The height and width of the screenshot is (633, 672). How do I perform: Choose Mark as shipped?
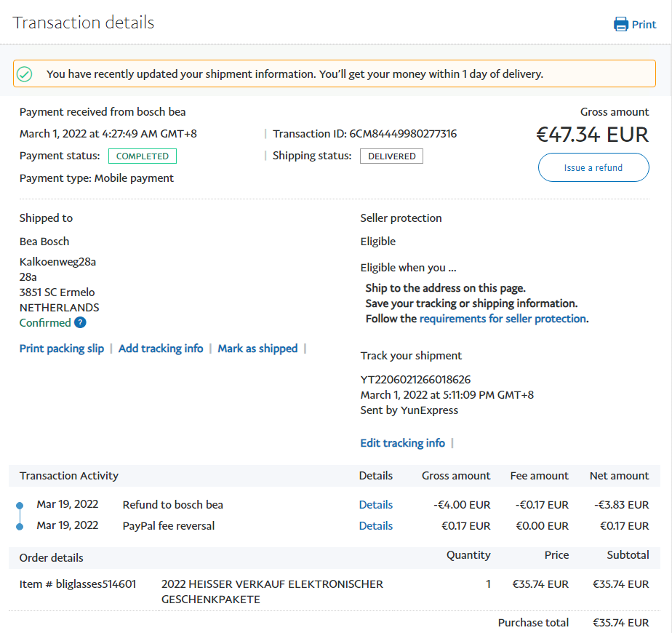tap(257, 349)
